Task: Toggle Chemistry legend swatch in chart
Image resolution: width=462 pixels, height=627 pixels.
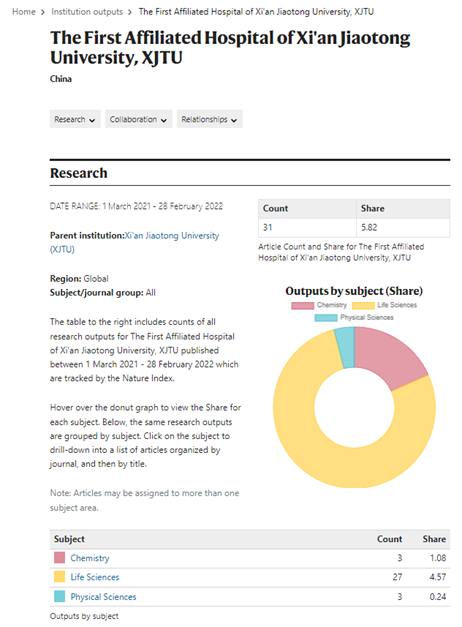Action: coord(302,306)
